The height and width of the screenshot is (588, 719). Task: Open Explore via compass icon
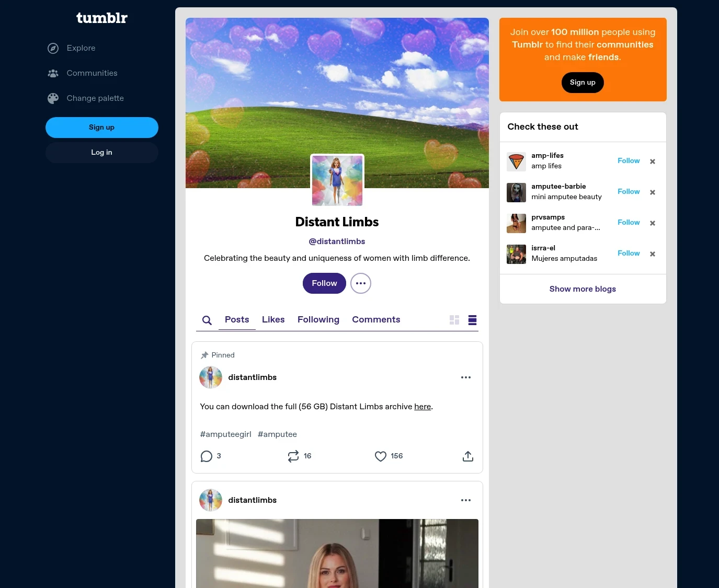coord(53,49)
